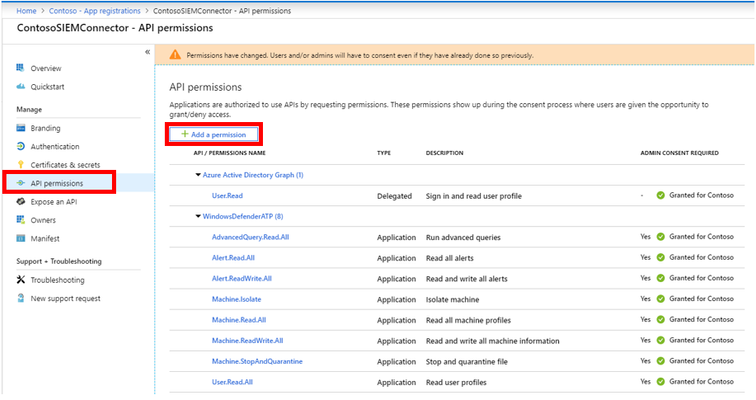Click green check icon for Alert.Read.All

[661, 257]
